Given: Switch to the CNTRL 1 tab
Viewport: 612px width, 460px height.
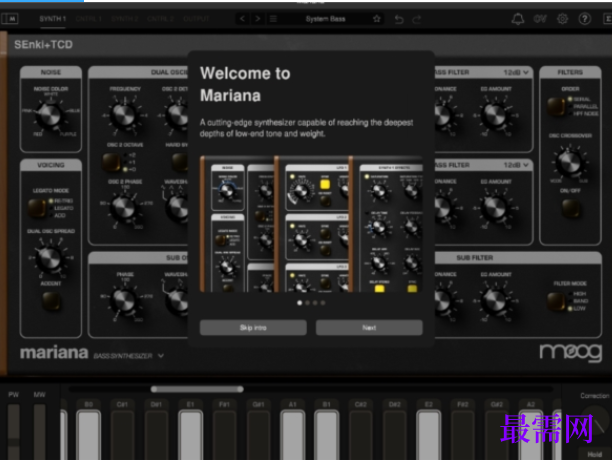Looking at the screenshot, I should pyautogui.click(x=89, y=19).
